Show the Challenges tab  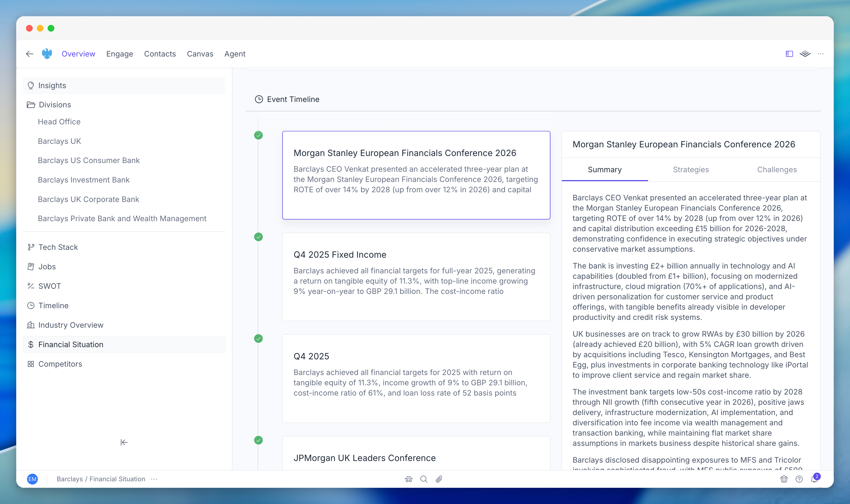[x=777, y=170]
